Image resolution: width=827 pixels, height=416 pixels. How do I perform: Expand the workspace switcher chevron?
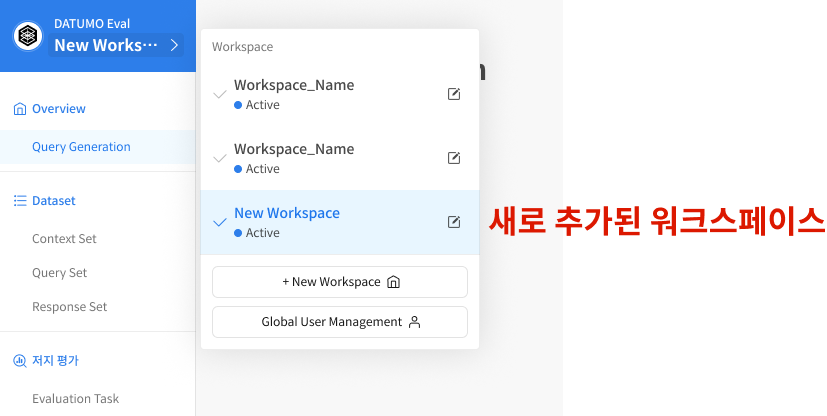[174, 45]
